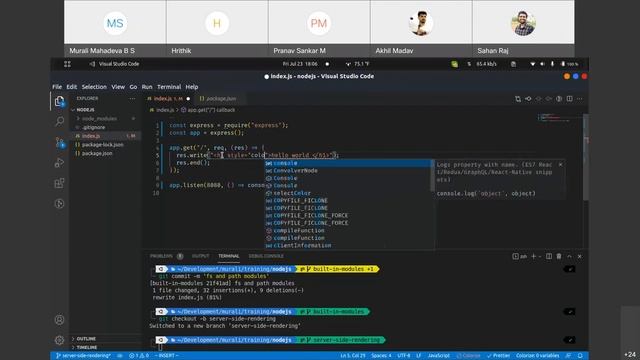
Task: Click the Activities overview icon in top bar
Action: tap(67, 64)
